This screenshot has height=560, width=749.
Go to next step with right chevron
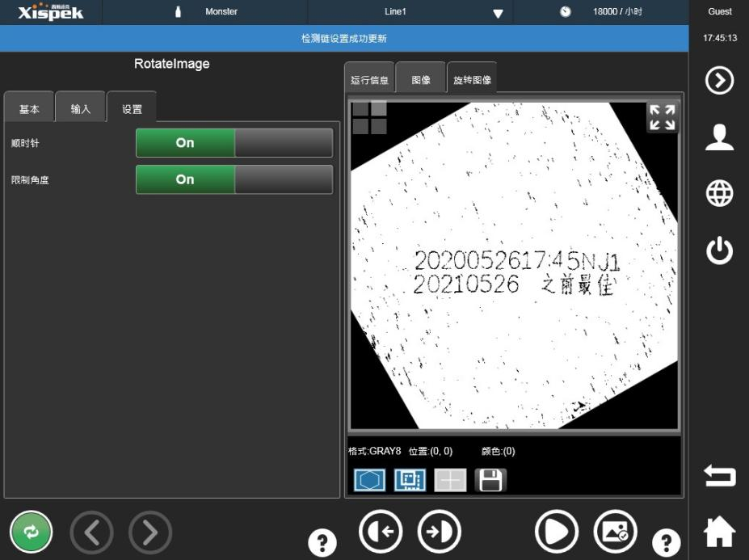tap(150, 532)
